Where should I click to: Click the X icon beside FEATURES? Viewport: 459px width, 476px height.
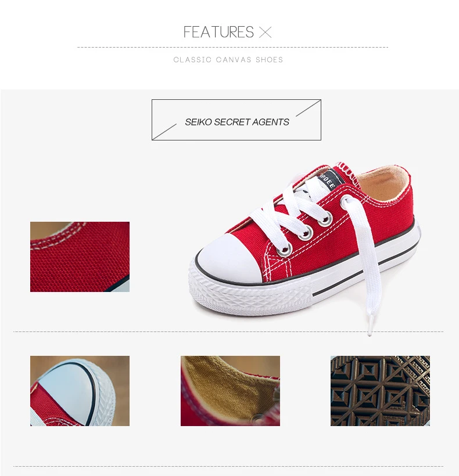[x=265, y=32]
